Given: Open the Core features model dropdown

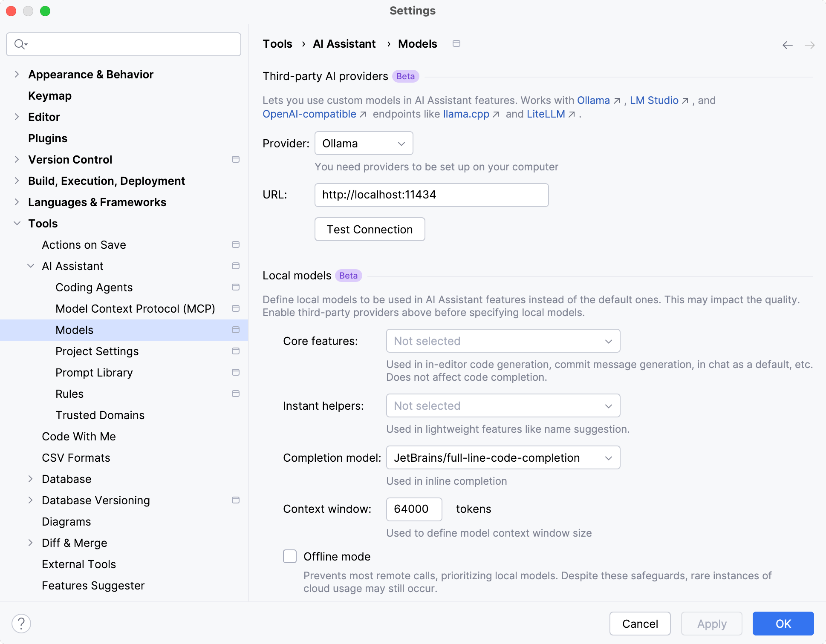Looking at the screenshot, I should click(x=503, y=341).
